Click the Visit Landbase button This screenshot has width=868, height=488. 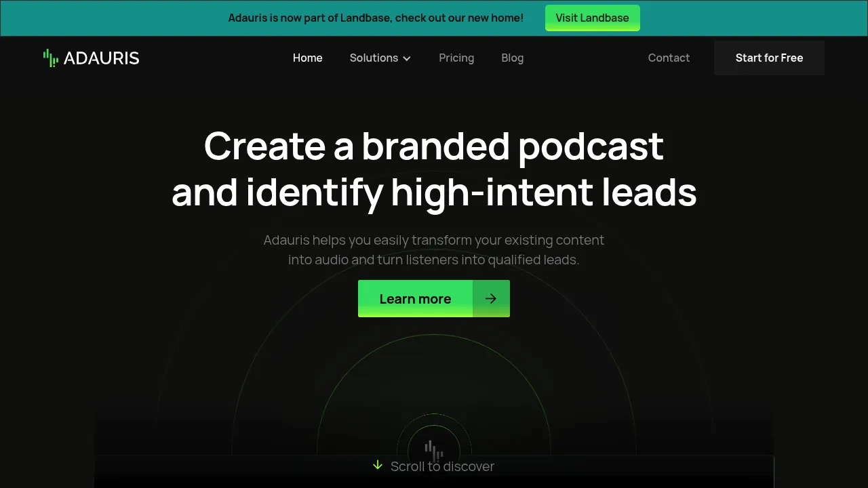point(593,18)
